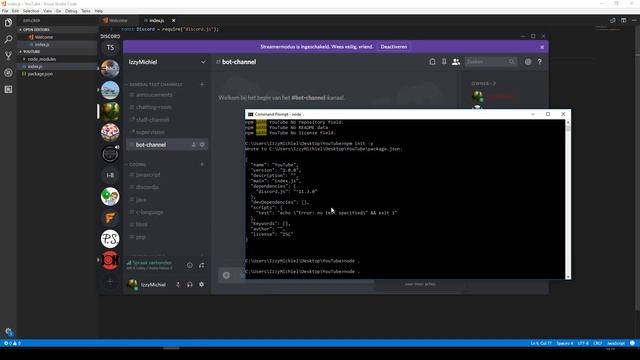Close the index.js editor tab

pos(173,20)
